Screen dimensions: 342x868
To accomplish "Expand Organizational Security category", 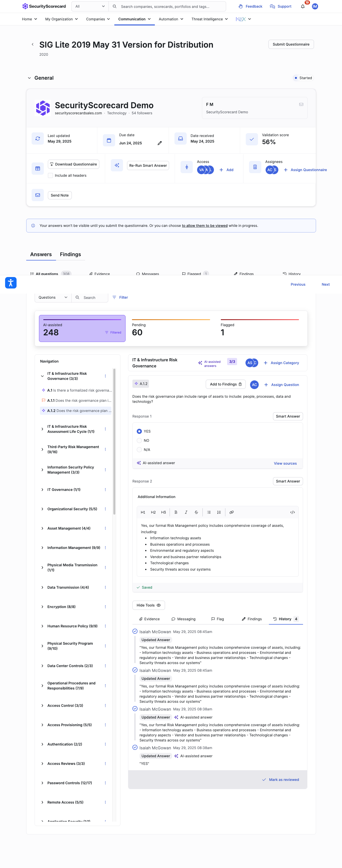I will 42,509.
